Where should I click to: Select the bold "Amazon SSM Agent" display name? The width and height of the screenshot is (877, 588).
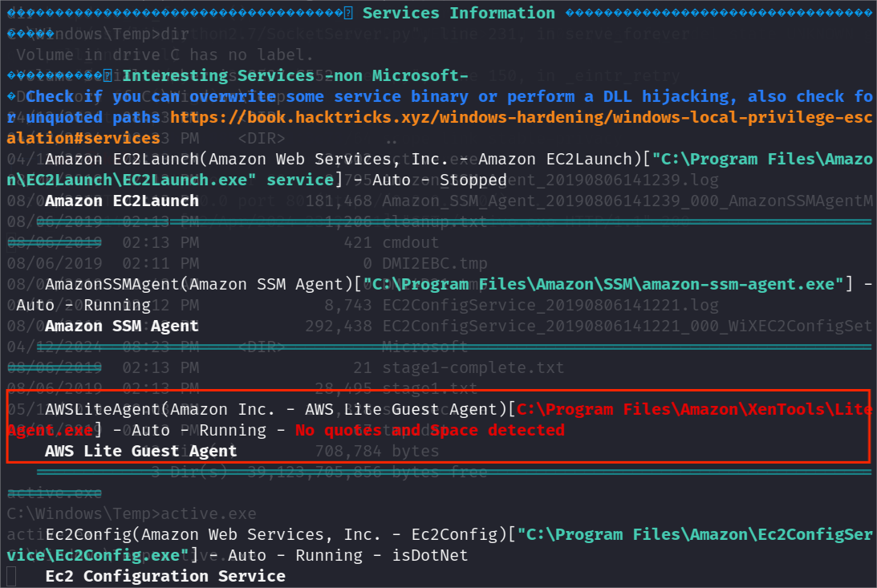122,326
